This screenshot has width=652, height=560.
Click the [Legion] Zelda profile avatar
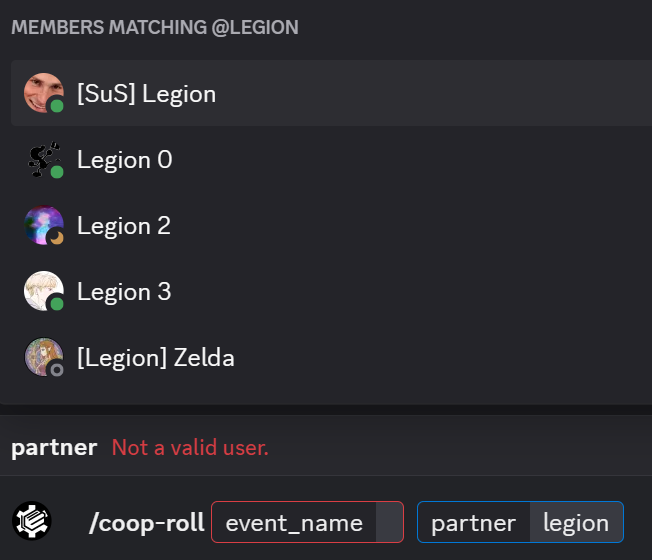pyautogui.click(x=43, y=357)
